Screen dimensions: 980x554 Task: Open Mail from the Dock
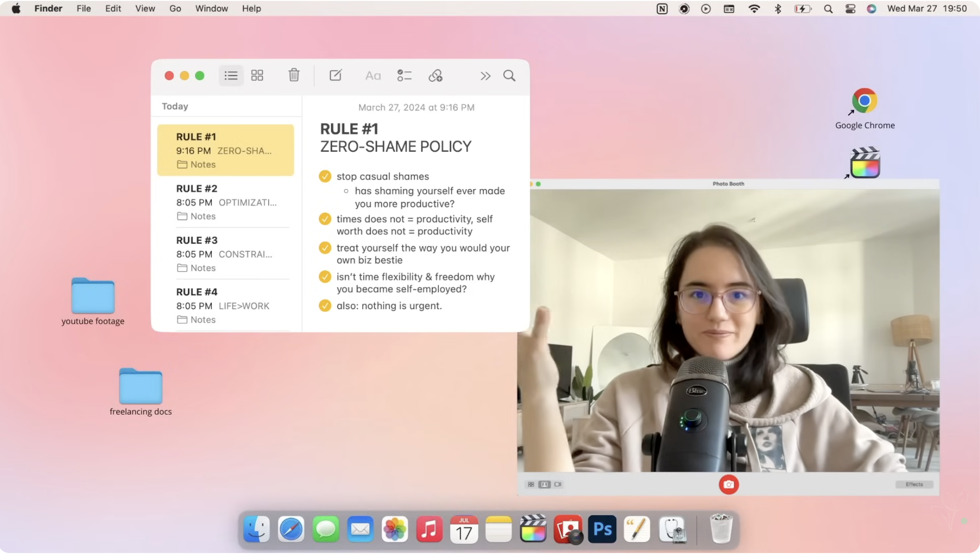click(x=360, y=529)
